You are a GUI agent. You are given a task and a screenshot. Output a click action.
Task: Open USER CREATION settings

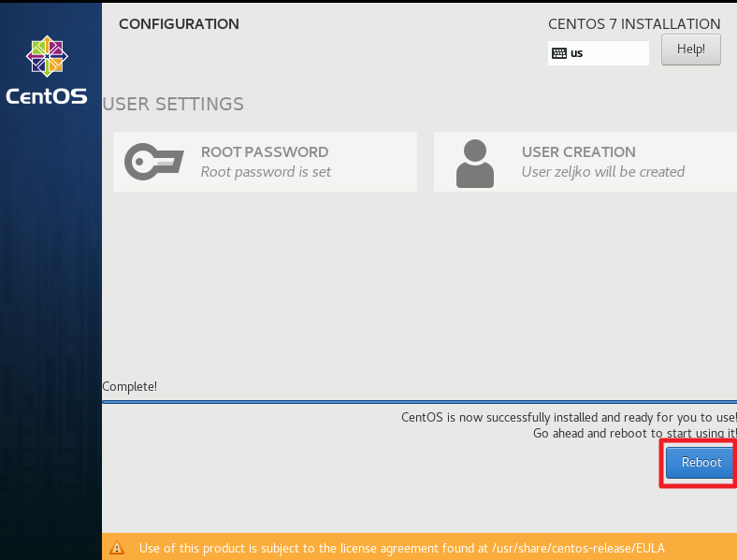[x=585, y=162]
